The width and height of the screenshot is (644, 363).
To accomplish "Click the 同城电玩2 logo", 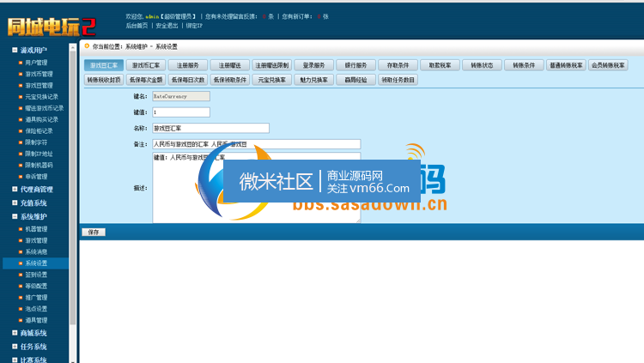I will [x=52, y=27].
